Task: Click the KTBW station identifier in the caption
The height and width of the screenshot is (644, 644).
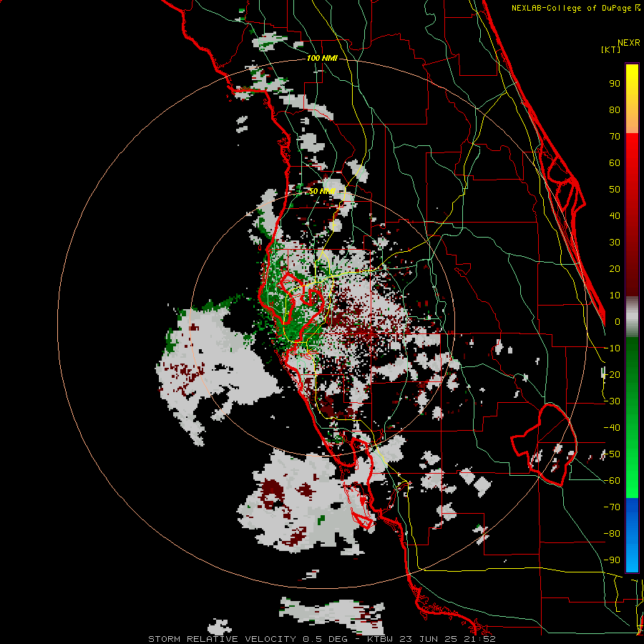Action: 381,639
